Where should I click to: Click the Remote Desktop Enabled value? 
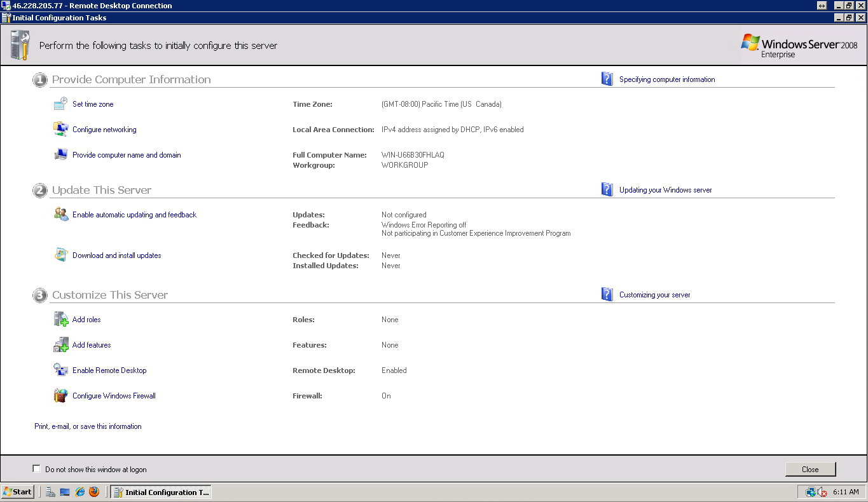point(394,370)
